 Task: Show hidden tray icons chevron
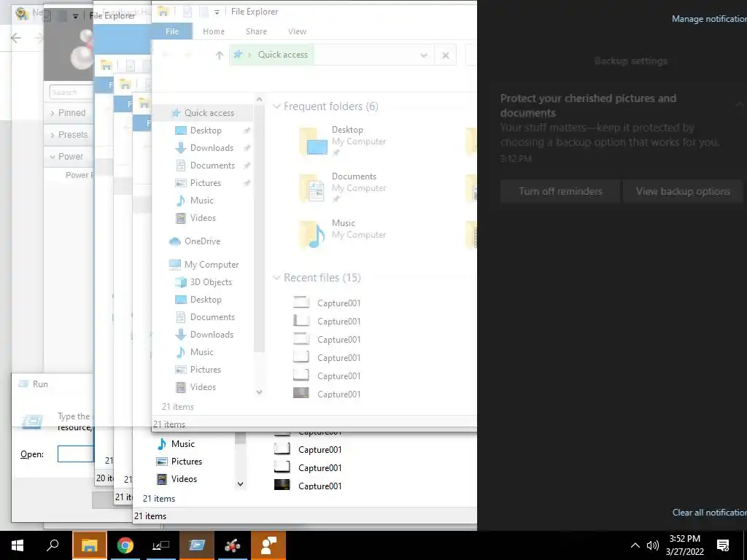635,545
